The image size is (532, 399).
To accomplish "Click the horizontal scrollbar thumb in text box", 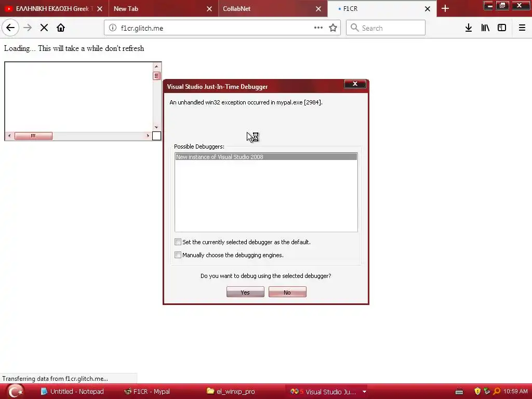I will [x=33, y=136].
